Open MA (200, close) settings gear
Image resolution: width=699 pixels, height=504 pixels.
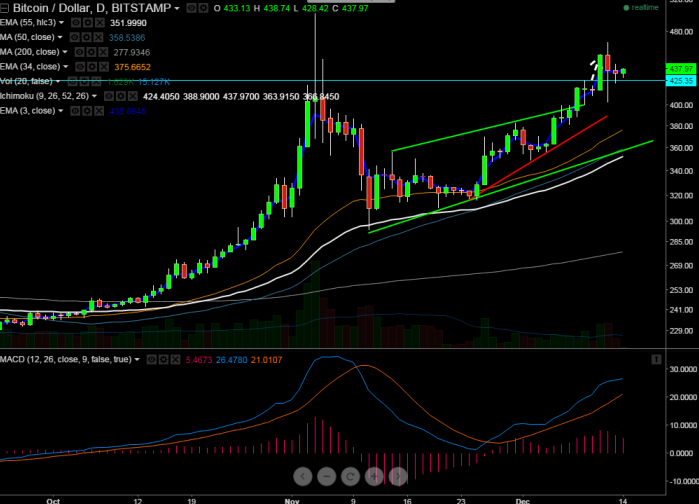tap(91, 52)
